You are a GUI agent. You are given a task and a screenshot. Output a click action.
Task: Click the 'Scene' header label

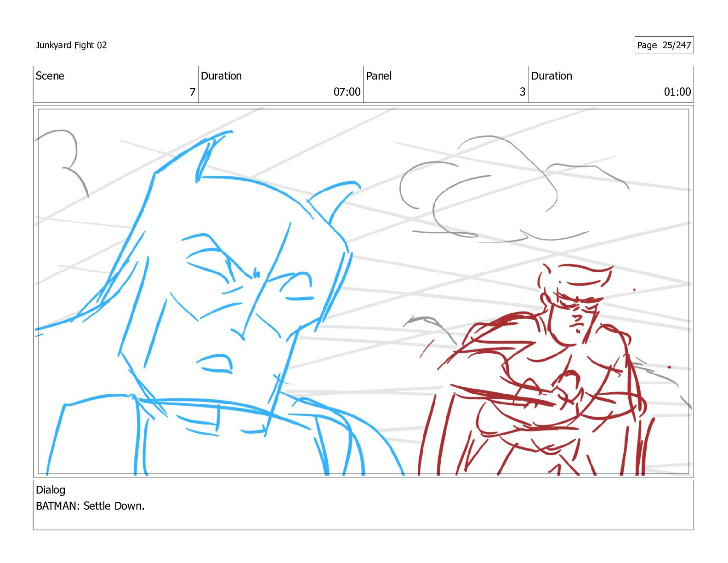pos(50,76)
